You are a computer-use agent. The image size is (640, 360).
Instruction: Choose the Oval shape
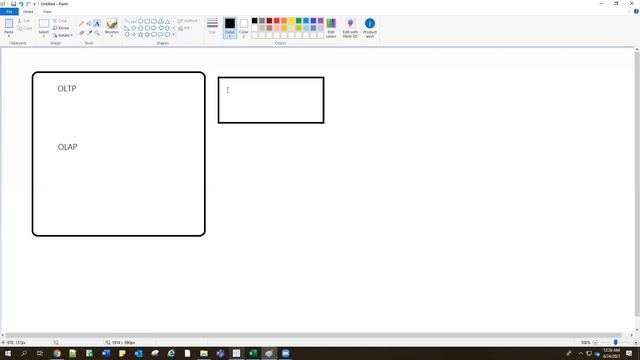140,21
